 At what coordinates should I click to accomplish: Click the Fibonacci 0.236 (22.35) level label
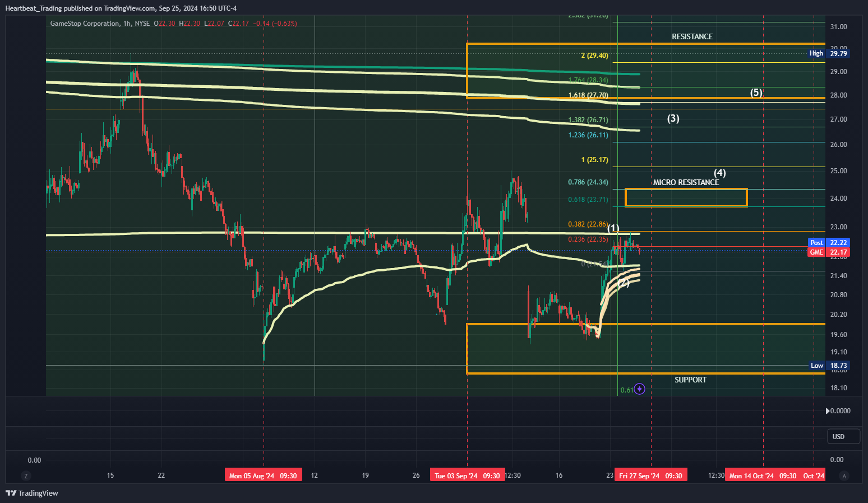(x=588, y=239)
